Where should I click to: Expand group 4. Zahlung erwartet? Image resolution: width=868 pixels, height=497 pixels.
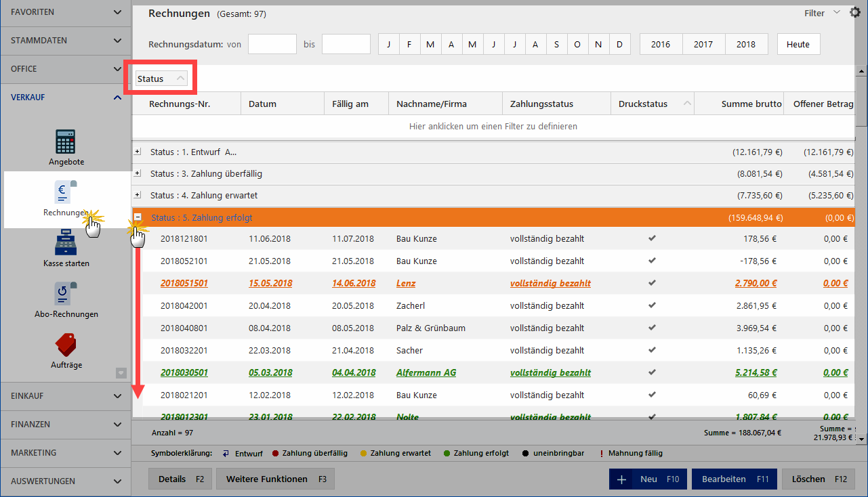[138, 195]
